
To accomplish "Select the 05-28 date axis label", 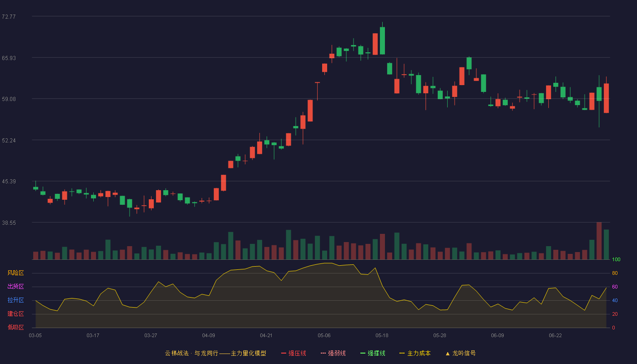I will [440, 335].
